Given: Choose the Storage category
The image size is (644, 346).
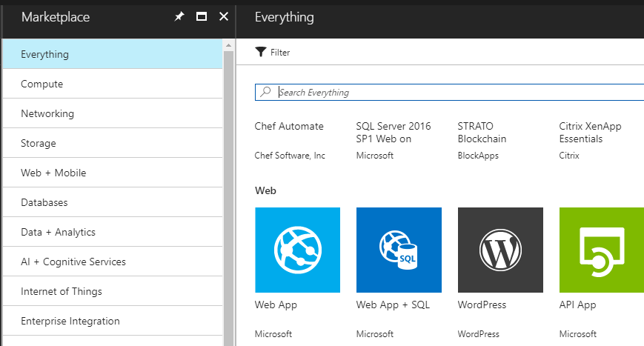Looking at the screenshot, I should click(x=39, y=144).
